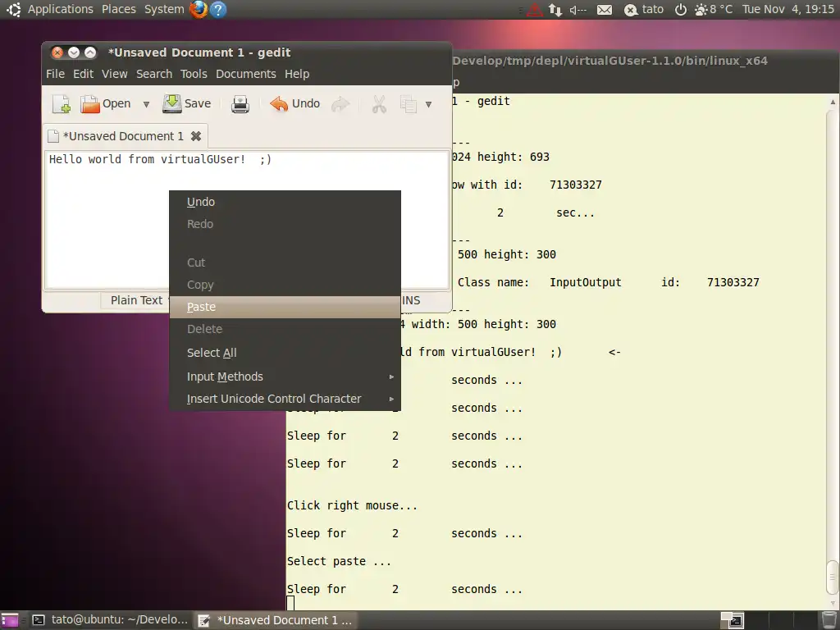The width and height of the screenshot is (840, 630).
Task: Click the Hello world text line in gedit
Action: [x=160, y=159]
